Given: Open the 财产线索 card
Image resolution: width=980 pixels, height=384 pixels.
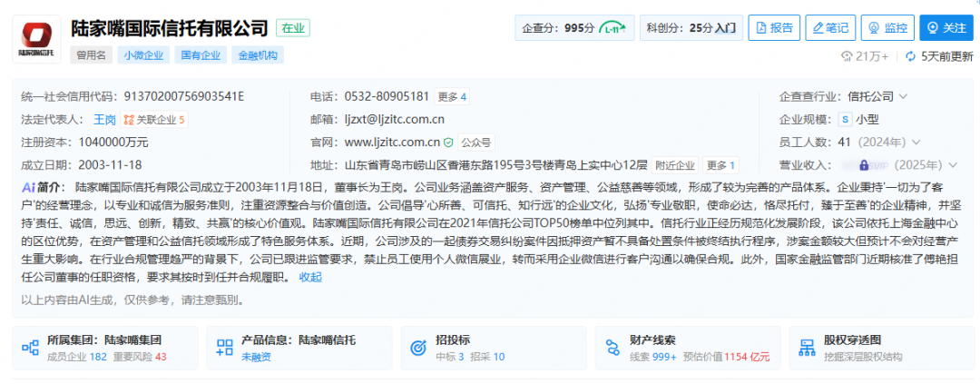Looking at the screenshot, I should (688, 347).
